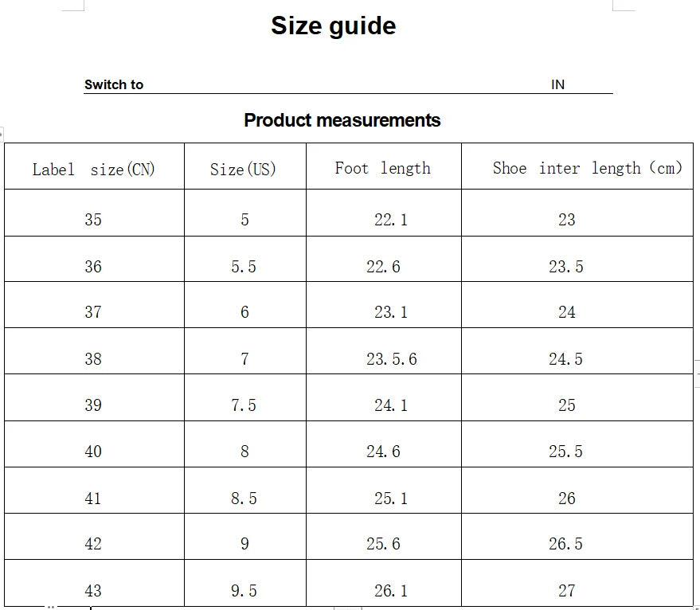Viewport: 700px width, 610px height.
Task: Click the Size guide title
Action: 333,25
